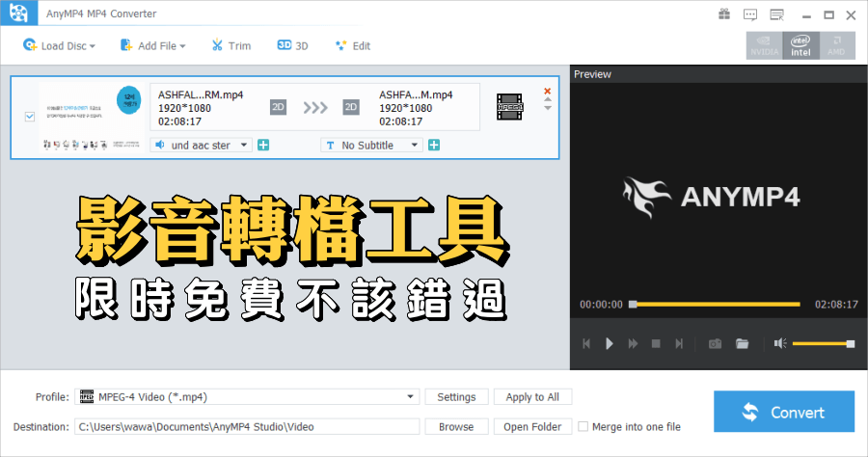Toggle Intel hardware acceleration
This screenshot has width=868, height=457.
click(x=800, y=45)
